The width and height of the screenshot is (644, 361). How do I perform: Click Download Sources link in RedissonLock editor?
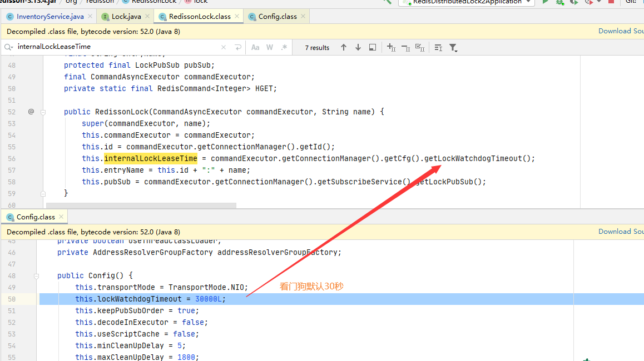point(621,31)
